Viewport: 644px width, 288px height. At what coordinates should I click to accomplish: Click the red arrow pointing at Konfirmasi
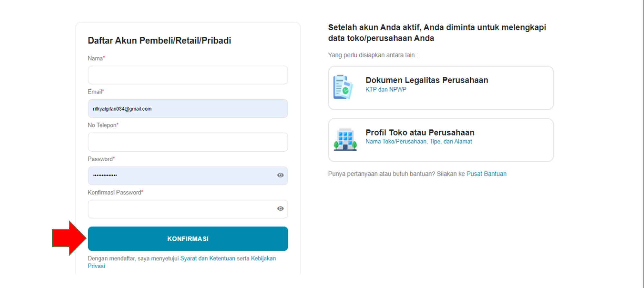click(x=69, y=238)
